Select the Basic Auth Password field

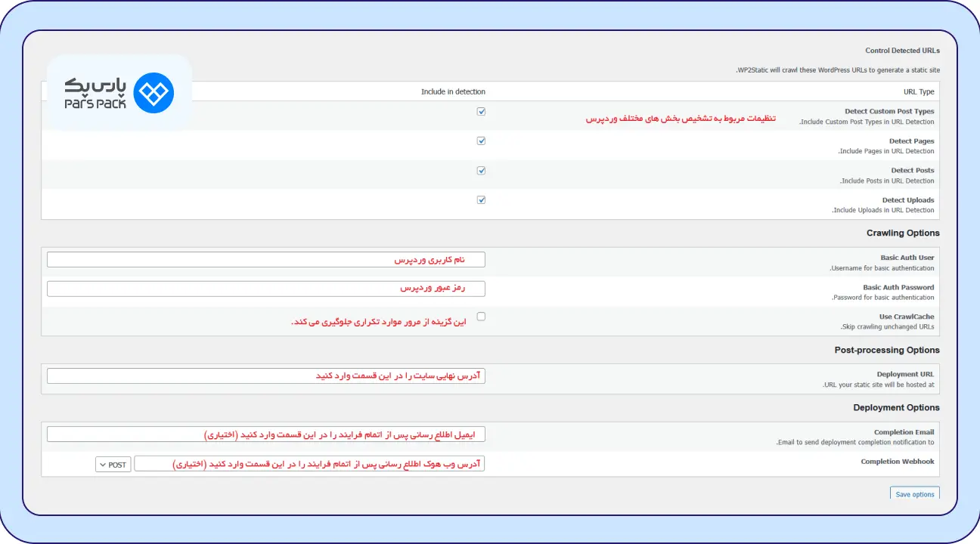coord(266,288)
